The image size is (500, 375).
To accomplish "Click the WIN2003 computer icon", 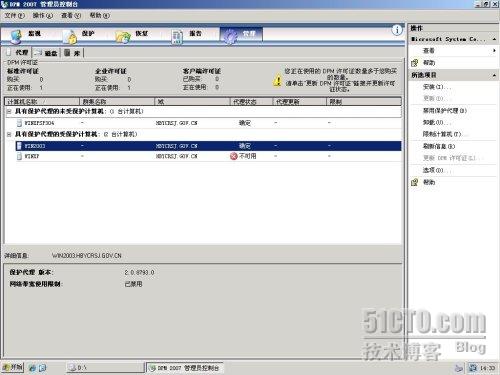I will (19, 146).
